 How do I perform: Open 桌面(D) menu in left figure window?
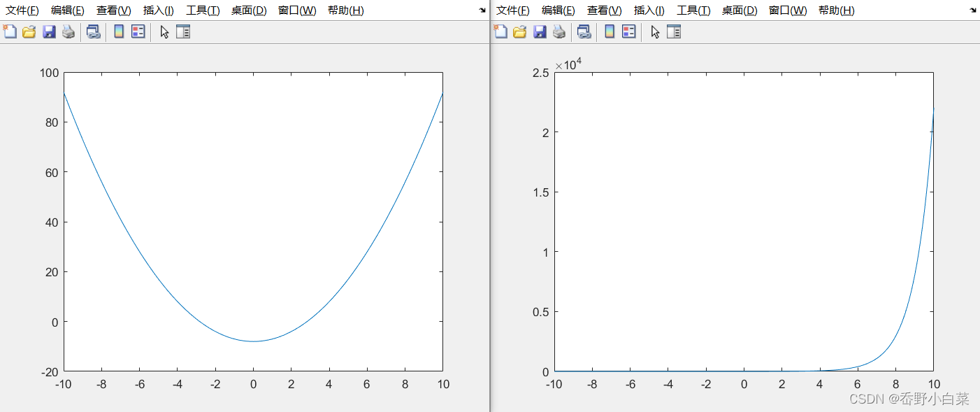(x=249, y=10)
